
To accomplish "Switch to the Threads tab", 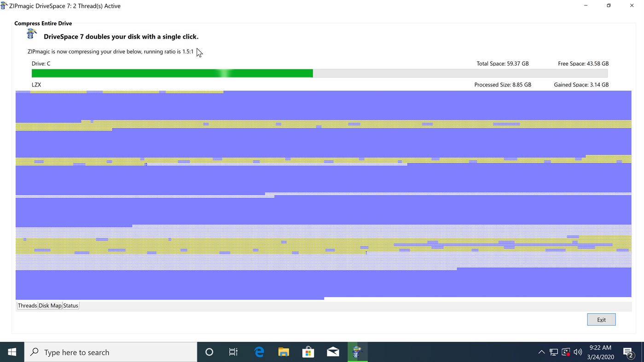I will tap(27, 305).
